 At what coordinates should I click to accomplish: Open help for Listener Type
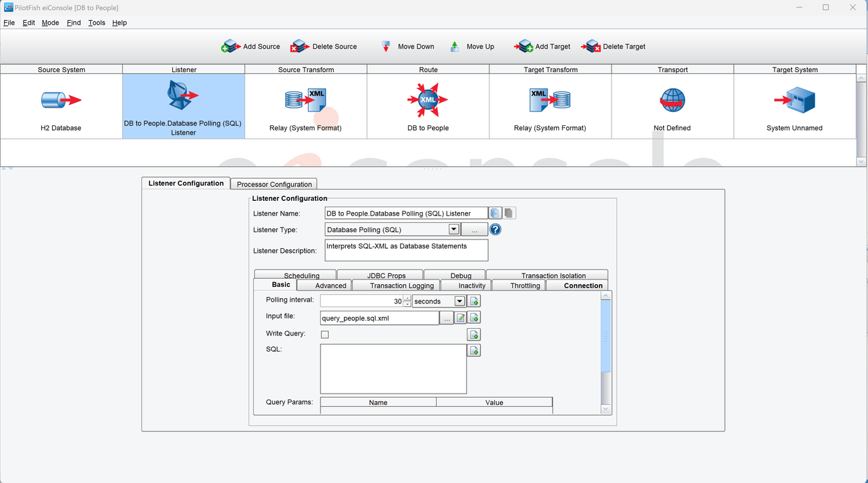click(495, 229)
